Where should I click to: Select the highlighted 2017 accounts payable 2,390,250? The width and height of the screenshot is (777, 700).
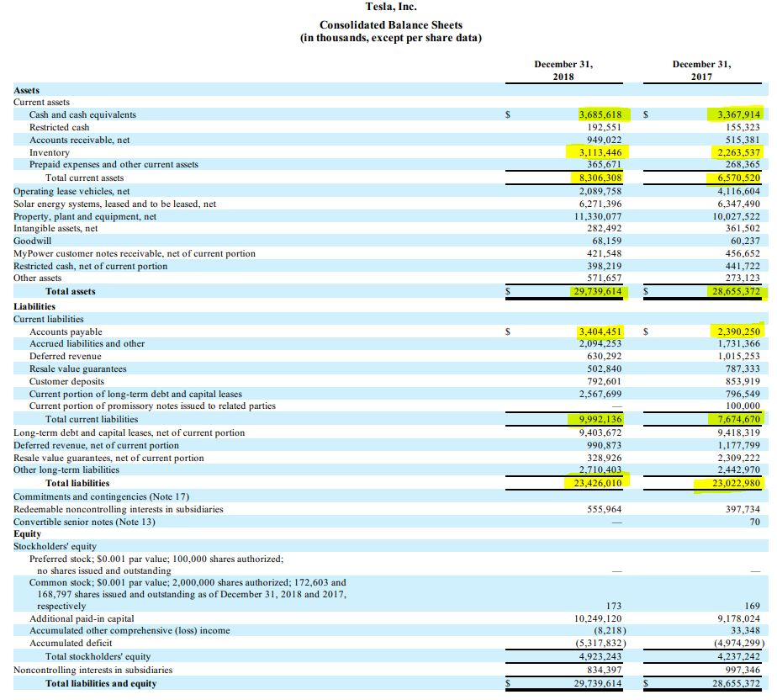click(737, 331)
